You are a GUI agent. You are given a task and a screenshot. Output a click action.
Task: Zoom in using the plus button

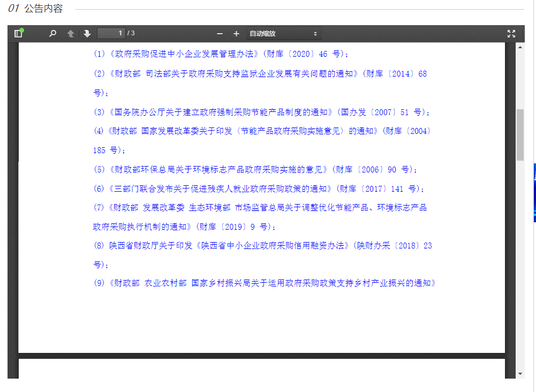point(236,34)
